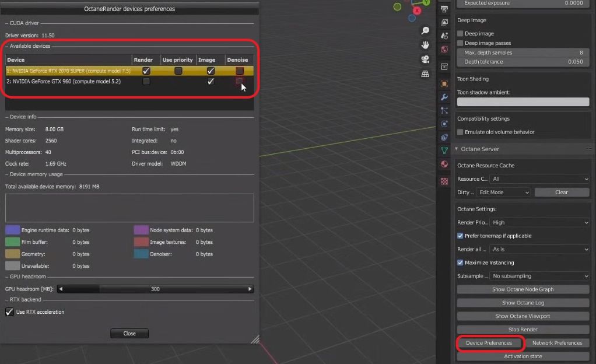This screenshot has height=364, width=596.
Task: Open the Texture properties checker tab
Action: point(444,181)
